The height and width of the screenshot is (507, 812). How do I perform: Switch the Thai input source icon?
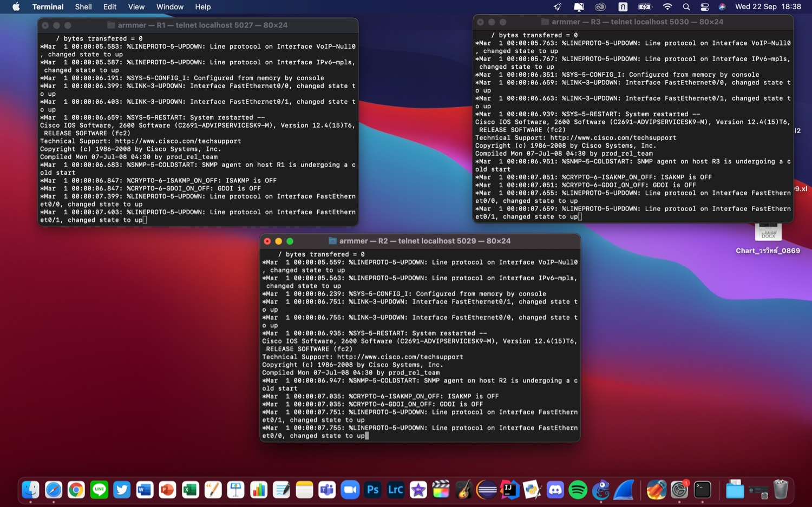(623, 7)
